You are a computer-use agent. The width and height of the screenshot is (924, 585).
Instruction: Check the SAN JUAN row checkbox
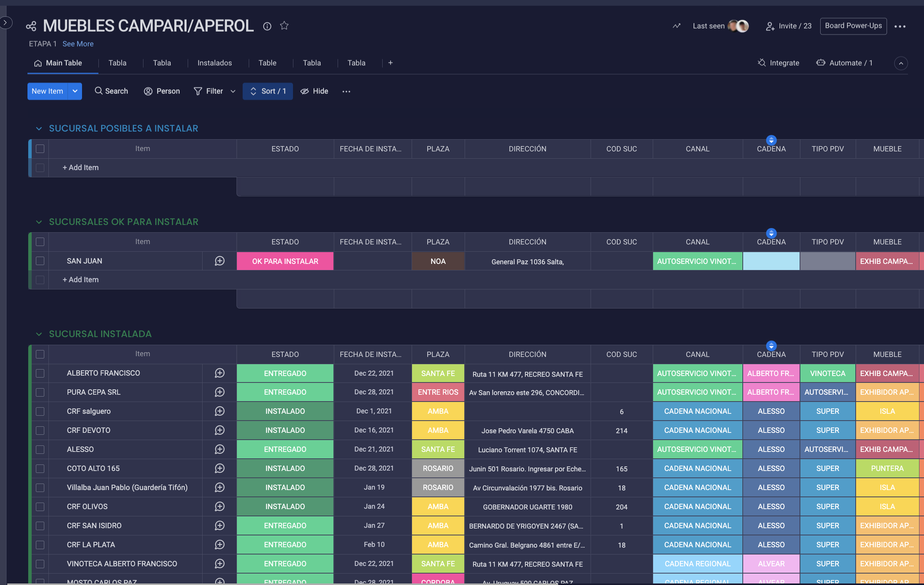40,261
